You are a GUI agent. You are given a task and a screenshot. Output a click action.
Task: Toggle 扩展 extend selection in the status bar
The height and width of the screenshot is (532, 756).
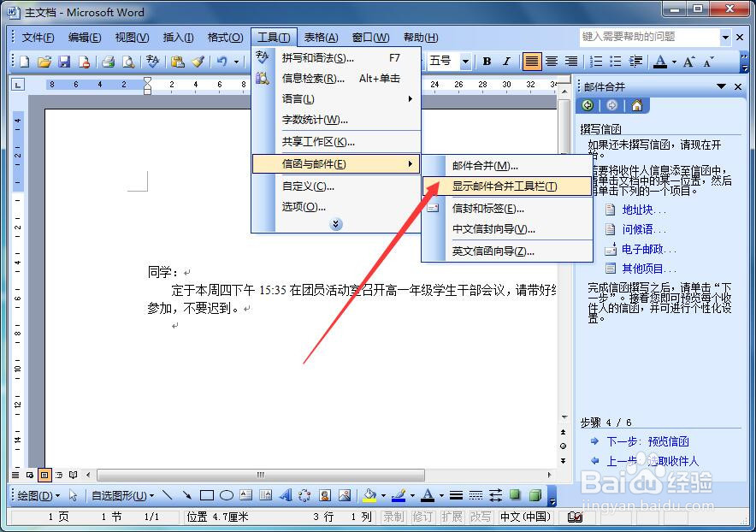452,517
